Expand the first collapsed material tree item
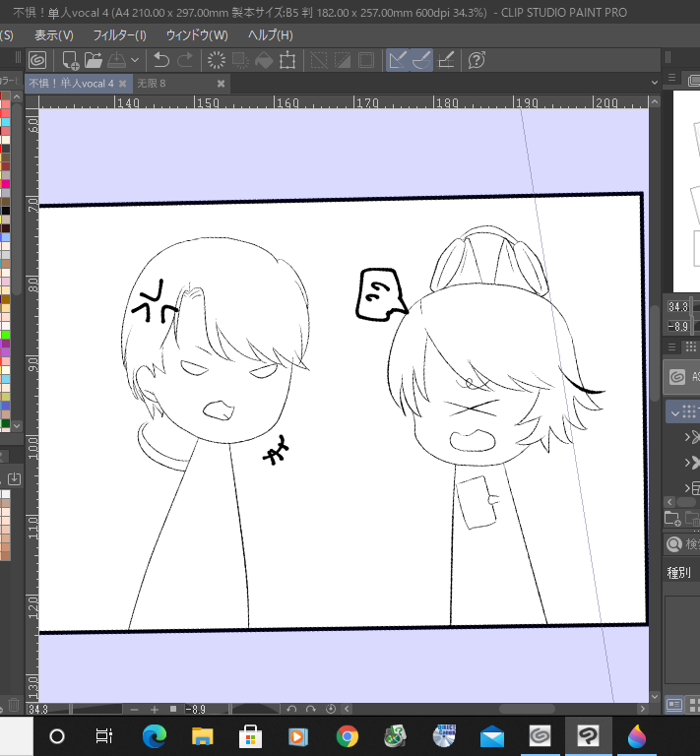Viewport: 700px width, 756px height. [688, 437]
